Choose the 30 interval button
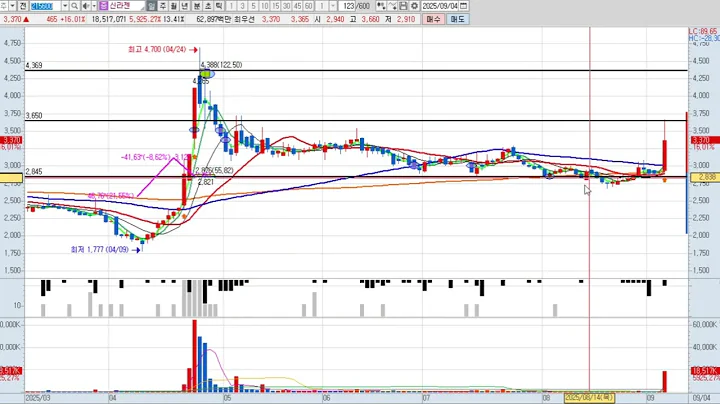Image resolution: width=720 pixels, height=404 pixels. pyautogui.click(x=287, y=6)
